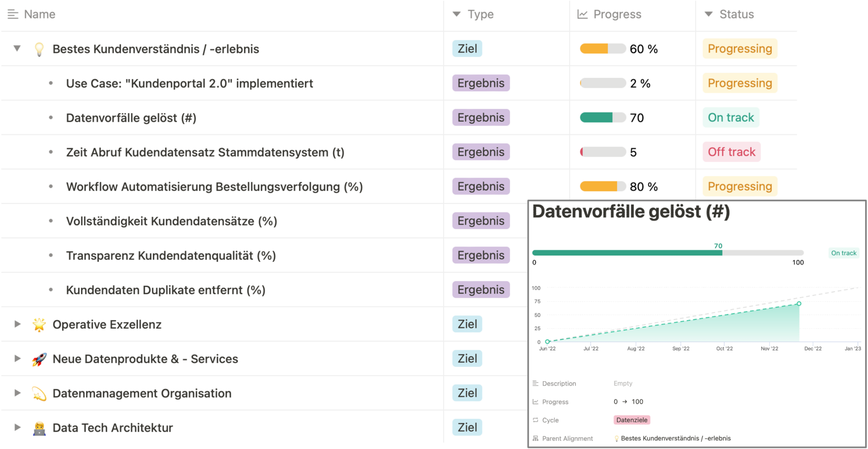Open the Type column dropdown
The width and height of the screenshot is (868, 449).
pos(457,14)
